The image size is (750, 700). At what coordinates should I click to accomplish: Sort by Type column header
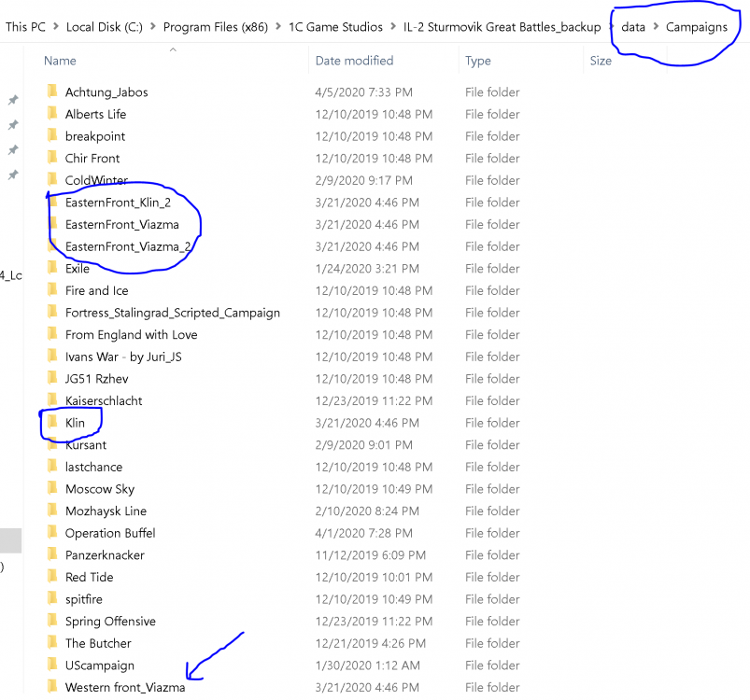coord(478,62)
